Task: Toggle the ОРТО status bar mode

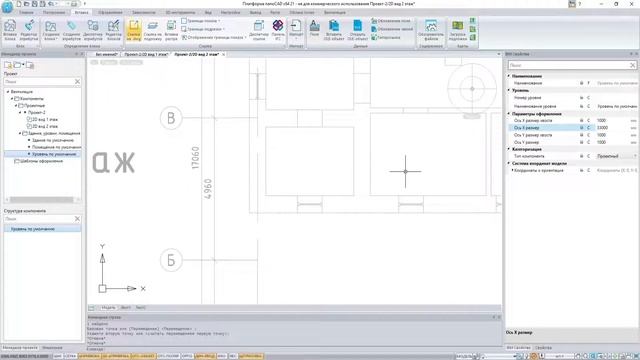Action: (x=187, y=356)
